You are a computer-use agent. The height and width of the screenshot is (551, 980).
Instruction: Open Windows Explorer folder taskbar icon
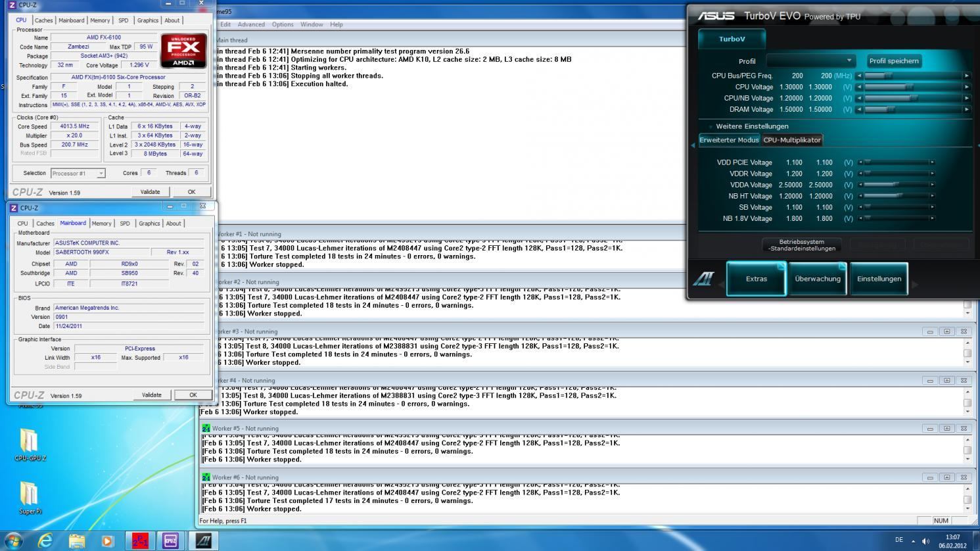click(x=76, y=540)
